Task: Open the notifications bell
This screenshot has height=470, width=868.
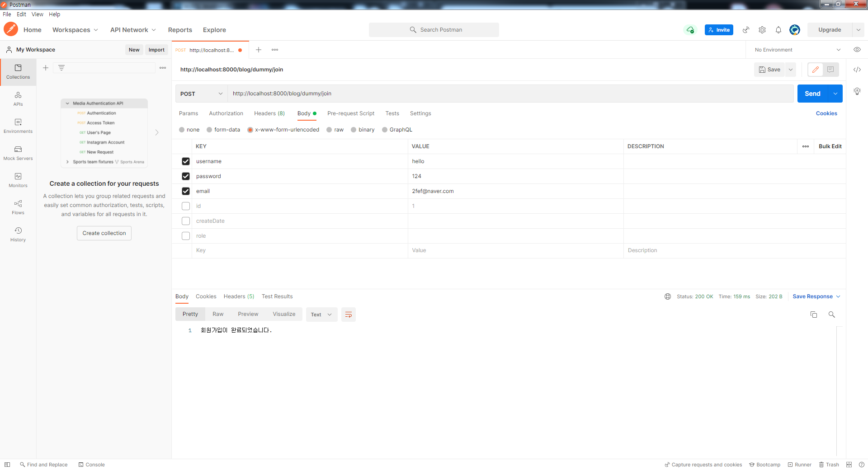Action: click(778, 30)
